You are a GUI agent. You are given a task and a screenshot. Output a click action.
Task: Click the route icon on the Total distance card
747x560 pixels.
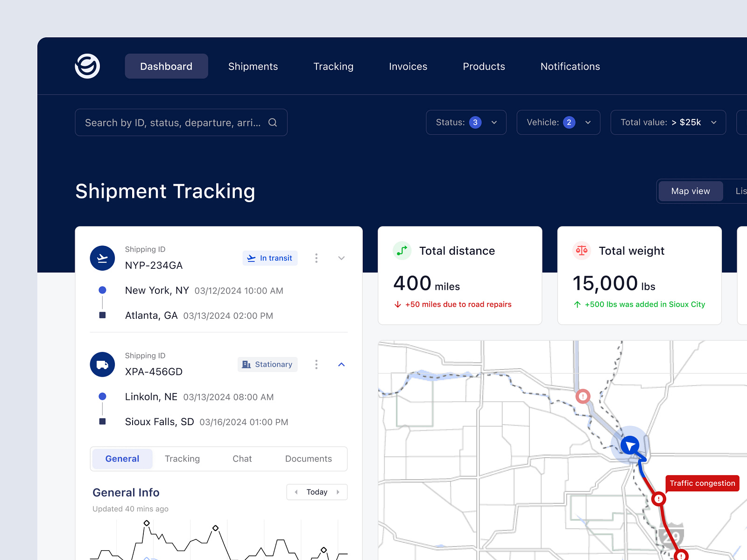tap(402, 251)
